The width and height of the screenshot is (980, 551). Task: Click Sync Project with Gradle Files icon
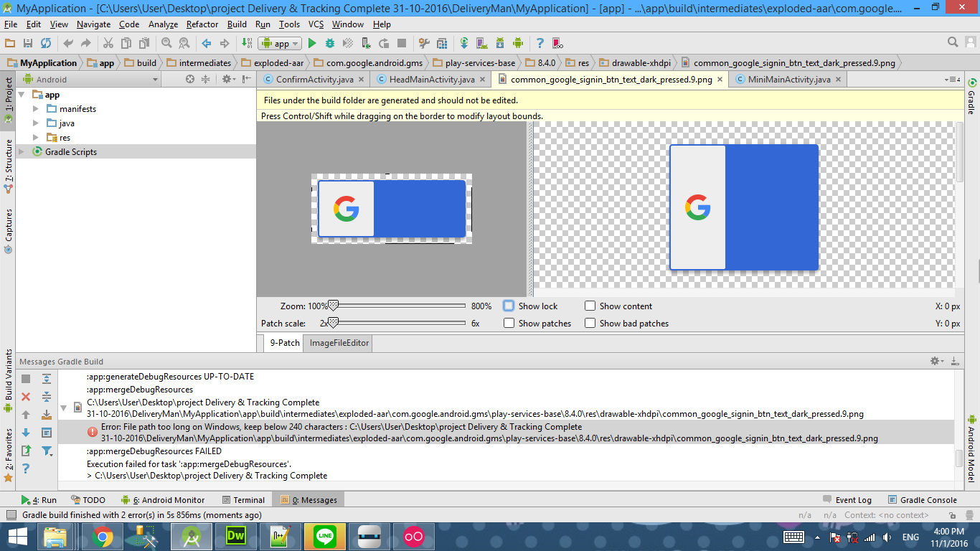pyautogui.click(x=464, y=44)
